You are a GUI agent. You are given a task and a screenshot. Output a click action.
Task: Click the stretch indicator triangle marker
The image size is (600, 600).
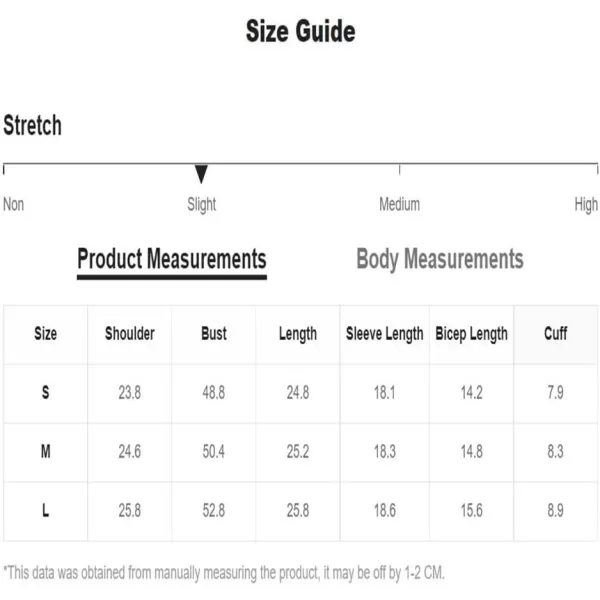(x=201, y=174)
